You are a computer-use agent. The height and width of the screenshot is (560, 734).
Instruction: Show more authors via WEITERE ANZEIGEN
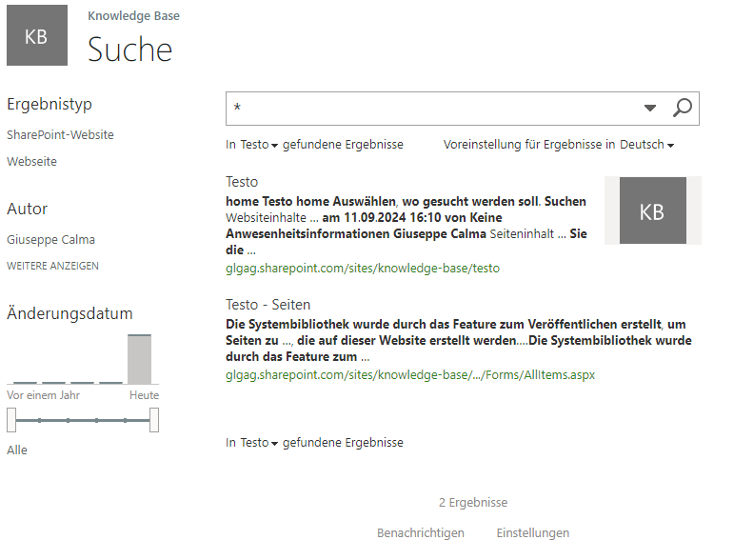coord(53,266)
